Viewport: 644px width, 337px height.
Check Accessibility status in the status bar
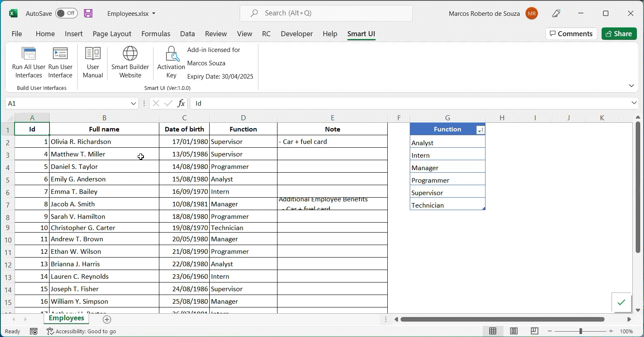click(x=81, y=331)
